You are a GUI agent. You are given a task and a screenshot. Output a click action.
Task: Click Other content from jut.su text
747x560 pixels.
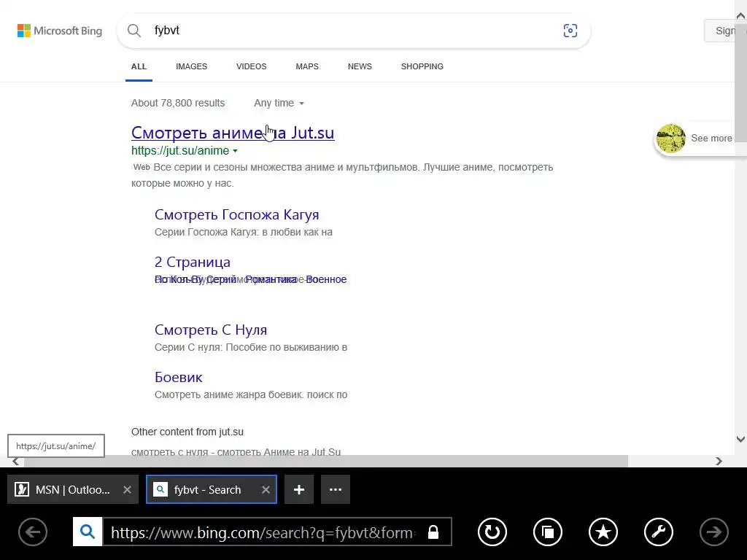187,432
